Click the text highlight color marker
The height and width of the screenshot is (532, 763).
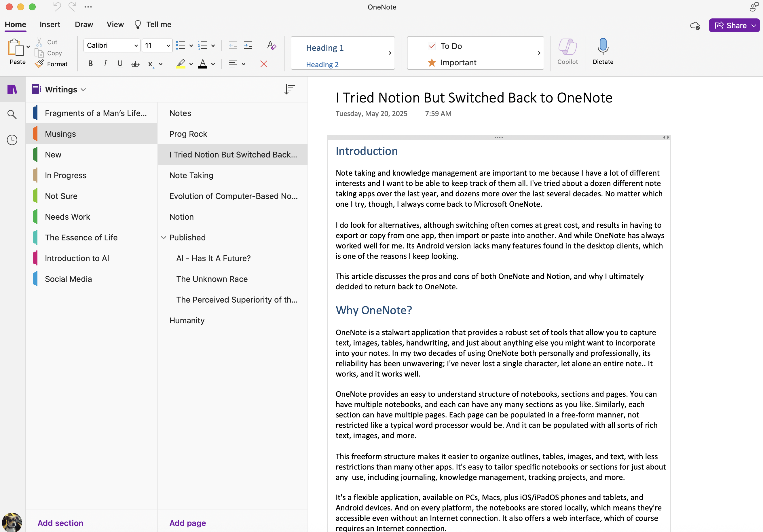(181, 64)
